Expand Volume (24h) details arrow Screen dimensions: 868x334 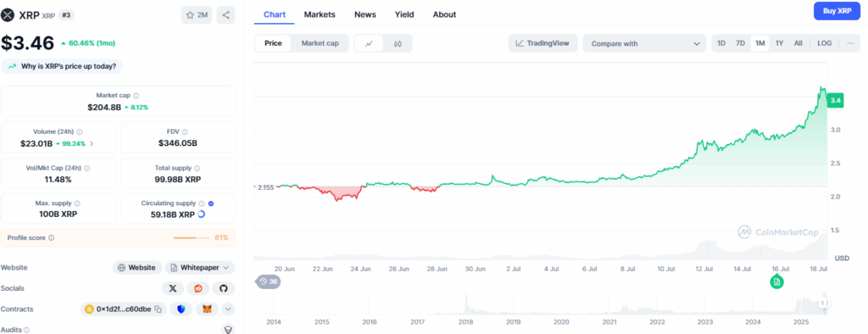click(x=92, y=143)
